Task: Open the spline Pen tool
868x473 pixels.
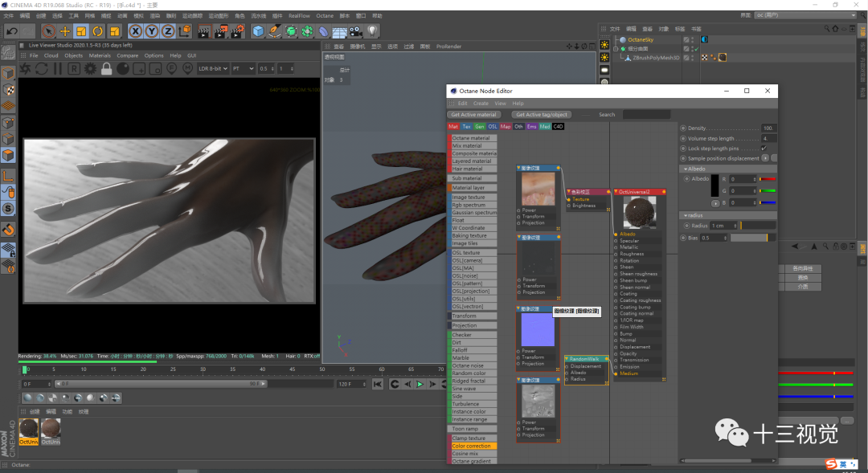Action: [275, 31]
